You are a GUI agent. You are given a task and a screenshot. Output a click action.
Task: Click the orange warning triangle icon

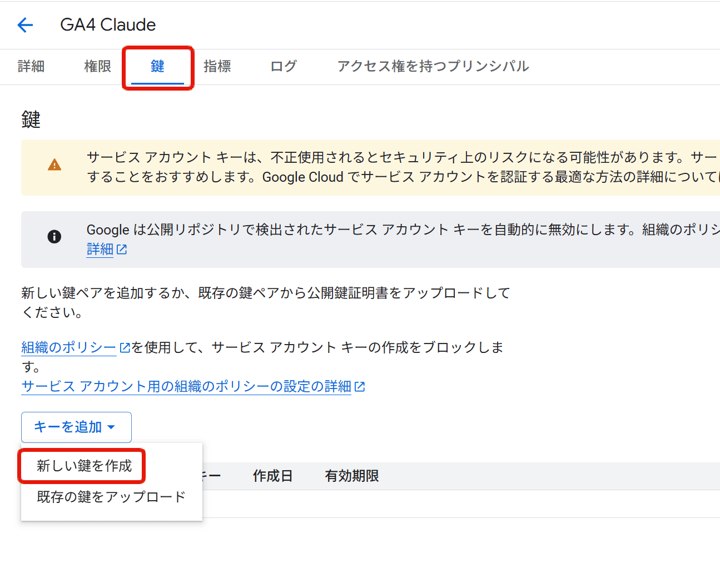click(x=54, y=165)
